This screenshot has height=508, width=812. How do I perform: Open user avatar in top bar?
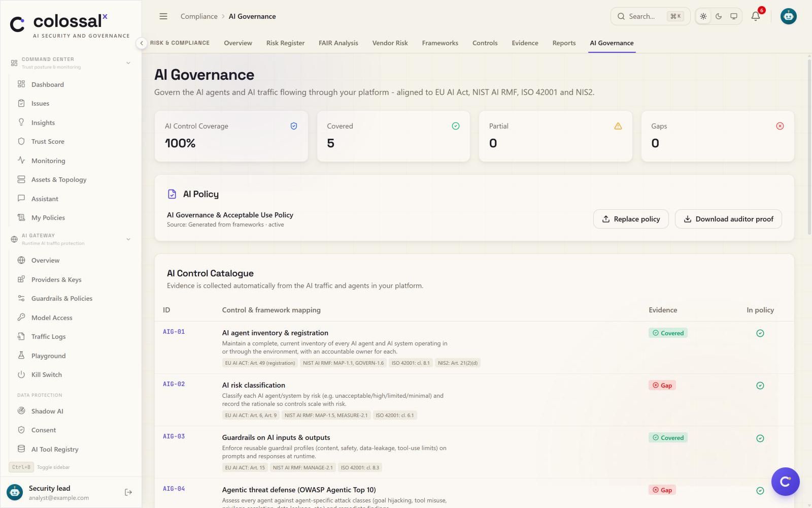pyautogui.click(x=788, y=16)
